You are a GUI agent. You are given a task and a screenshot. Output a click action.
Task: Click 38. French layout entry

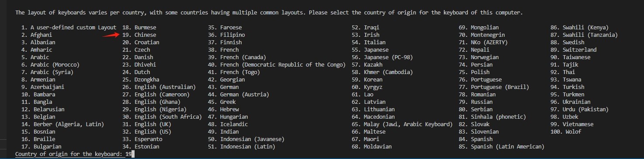click(x=223, y=49)
